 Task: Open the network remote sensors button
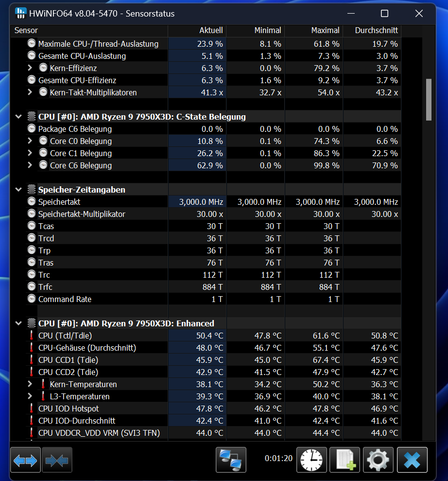coord(231,460)
